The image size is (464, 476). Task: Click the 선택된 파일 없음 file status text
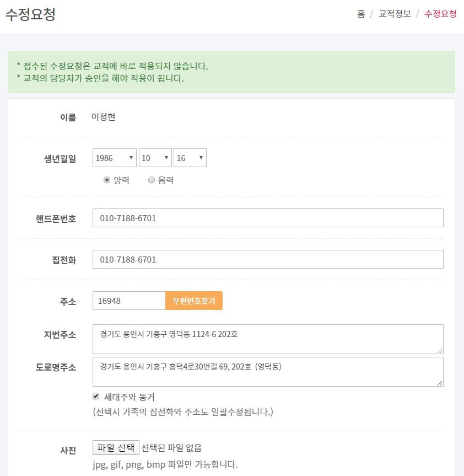click(x=171, y=448)
